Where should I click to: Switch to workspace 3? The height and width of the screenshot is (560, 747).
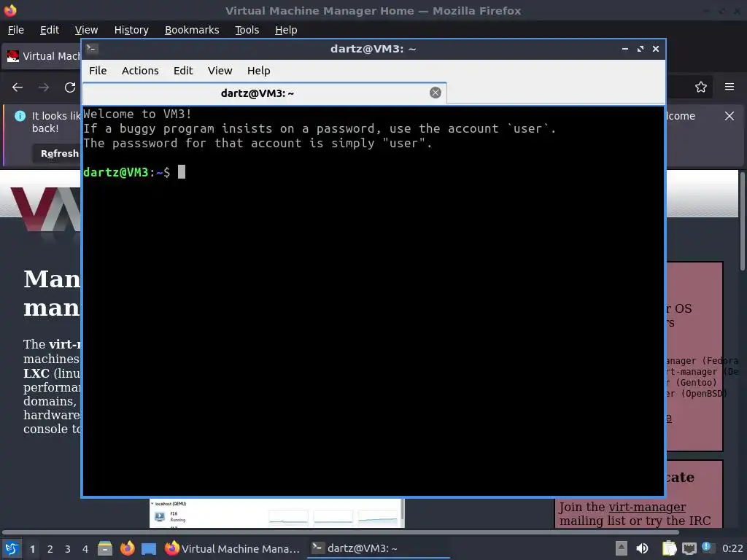coord(68,549)
